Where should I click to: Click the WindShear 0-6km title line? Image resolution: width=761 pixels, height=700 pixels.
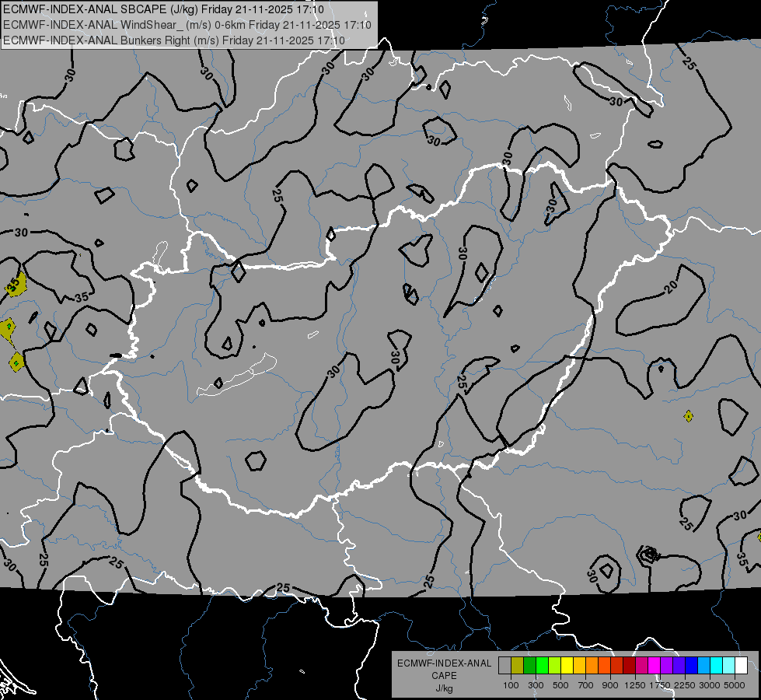tap(187, 25)
